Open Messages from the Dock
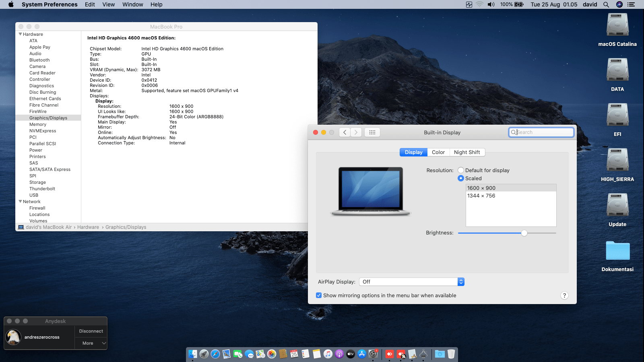Screen dimensions: 644x362 click(x=249, y=354)
